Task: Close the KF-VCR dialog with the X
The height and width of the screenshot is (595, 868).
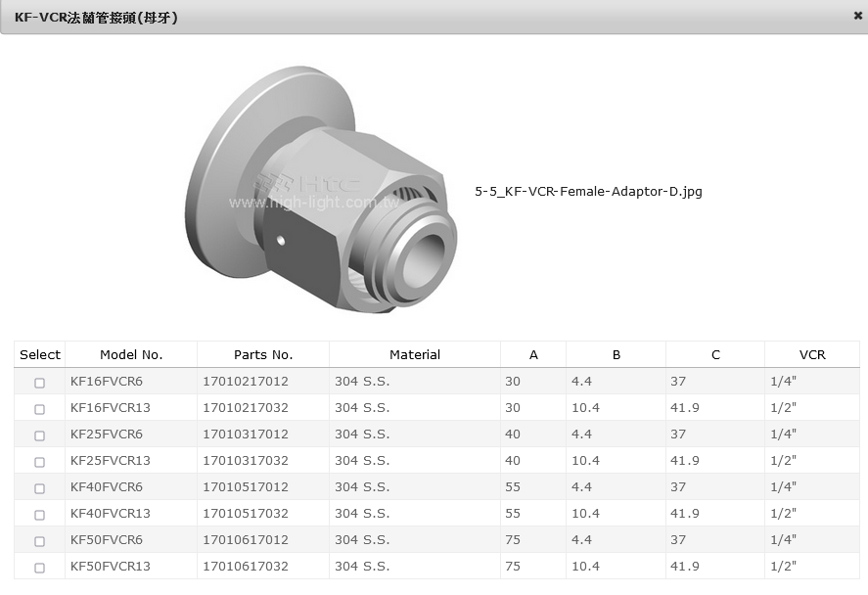Action: tap(857, 16)
